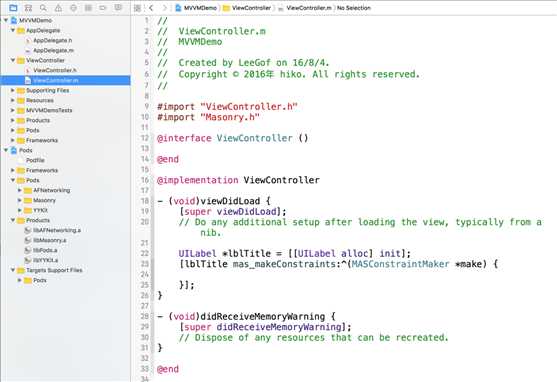
Task: Open the Podfile
Action: coord(35,160)
